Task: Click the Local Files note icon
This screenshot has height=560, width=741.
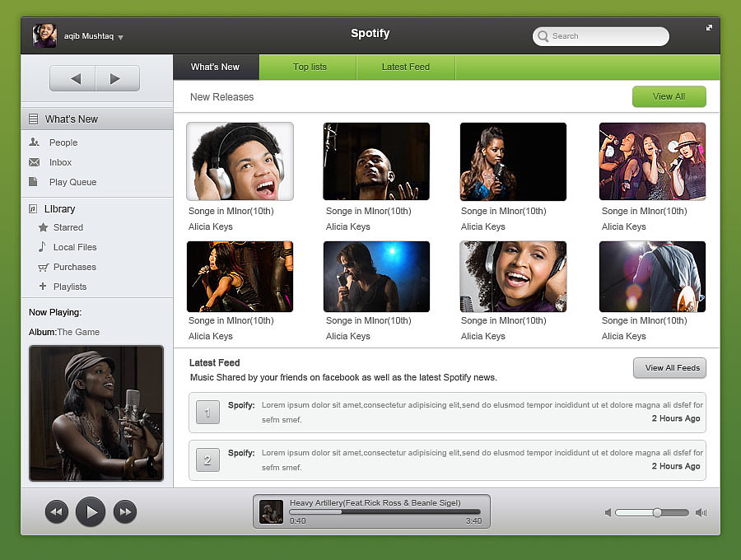Action: point(42,247)
